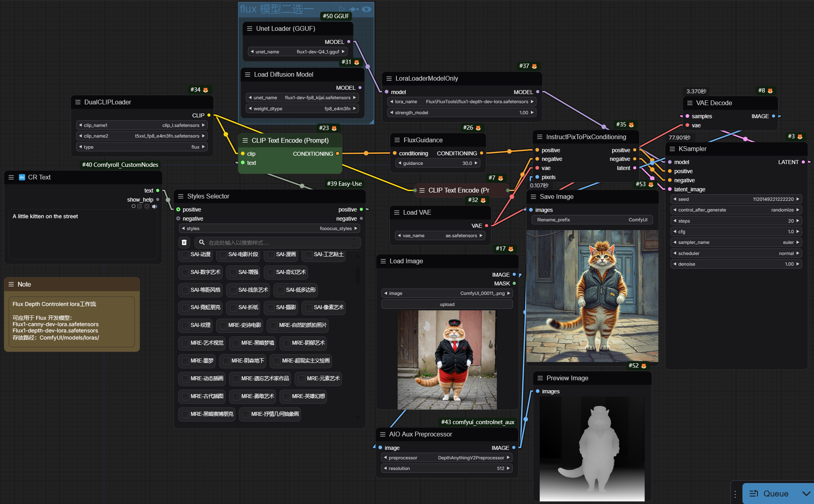Screen dimensions: 814x504
Task: Open the sampler_name dropdown in KSampler
Action: click(x=735, y=242)
